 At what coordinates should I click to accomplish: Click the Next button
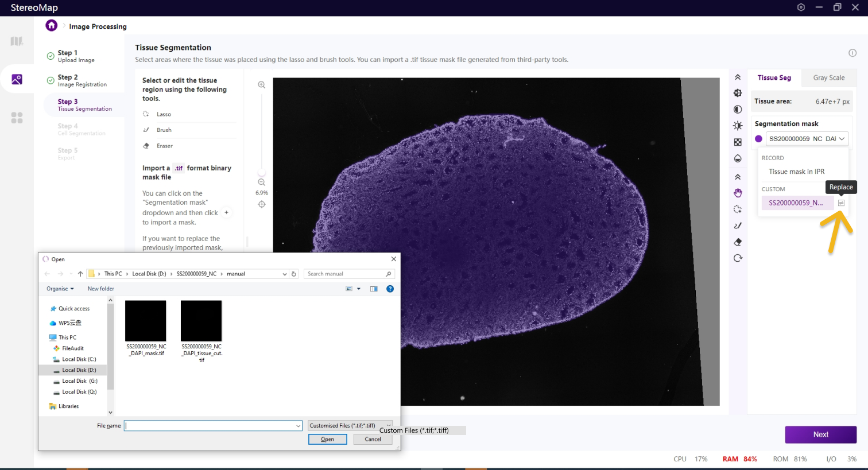(820, 434)
